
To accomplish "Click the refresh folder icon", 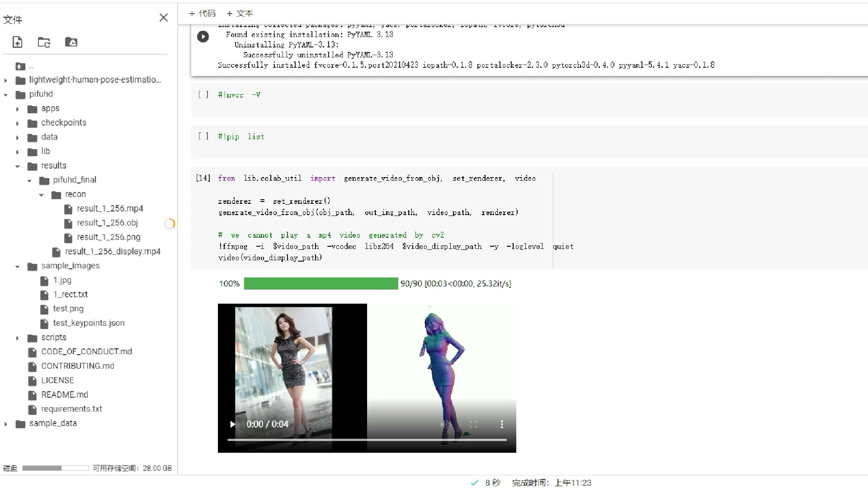I will 44,42.
